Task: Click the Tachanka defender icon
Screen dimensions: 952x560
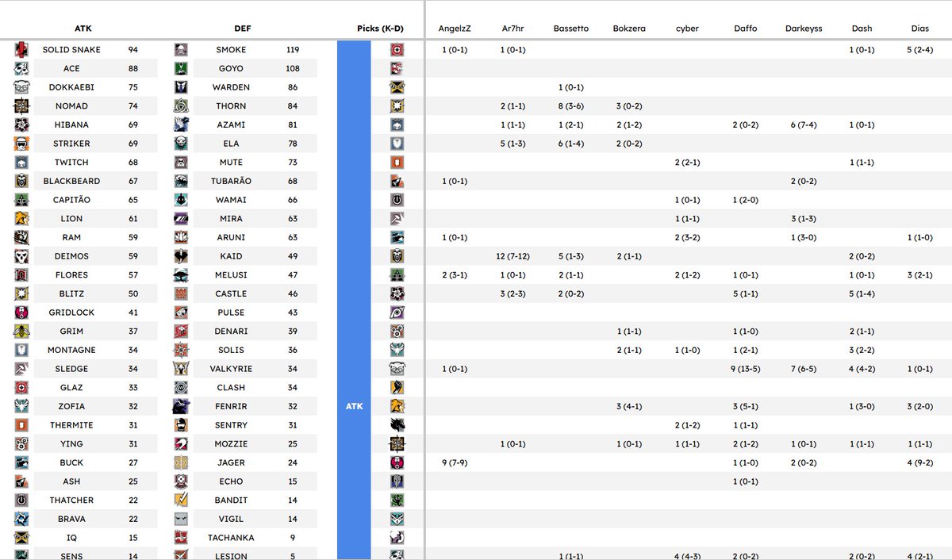Action: pos(181,538)
